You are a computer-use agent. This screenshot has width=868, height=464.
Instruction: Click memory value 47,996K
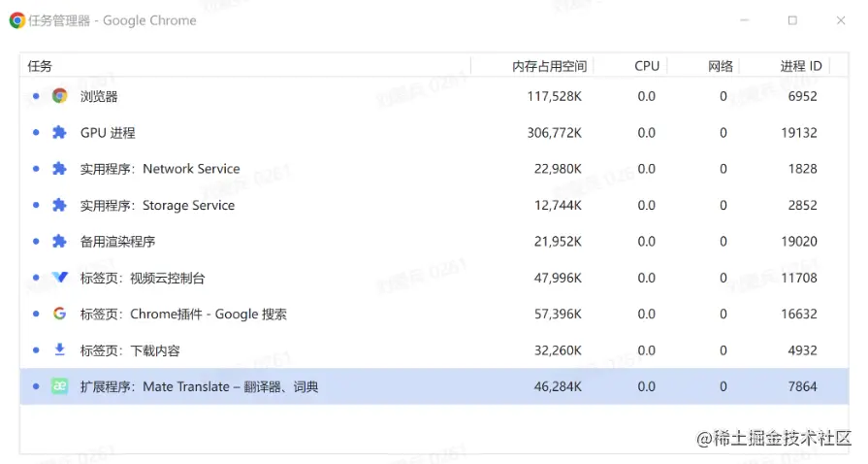click(x=558, y=278)
